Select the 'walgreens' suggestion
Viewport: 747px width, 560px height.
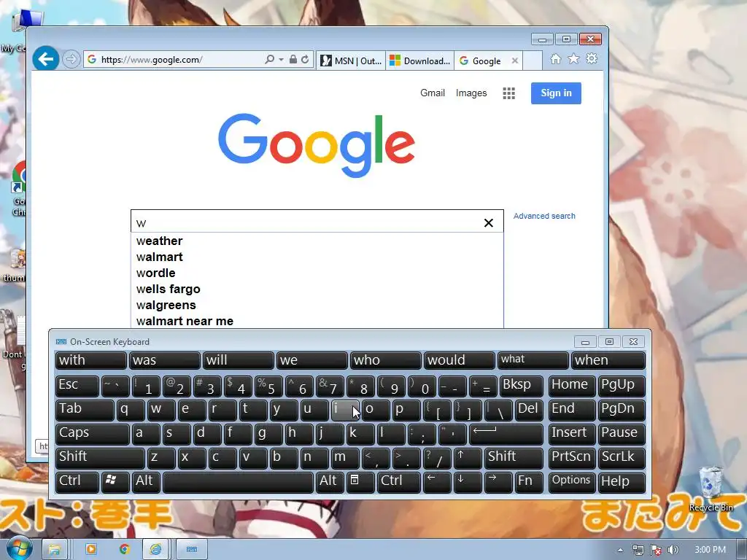pyautogui.click(x=317, y=306)
